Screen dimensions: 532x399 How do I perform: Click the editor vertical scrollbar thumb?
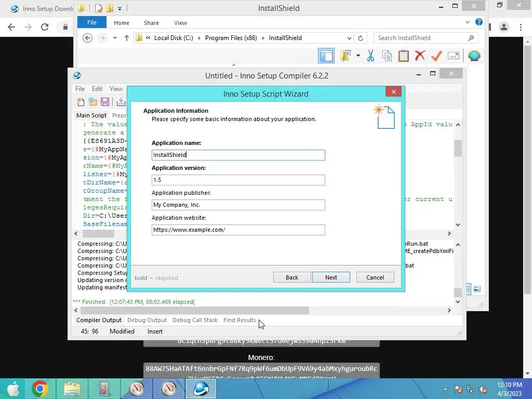tap(458, 148)
